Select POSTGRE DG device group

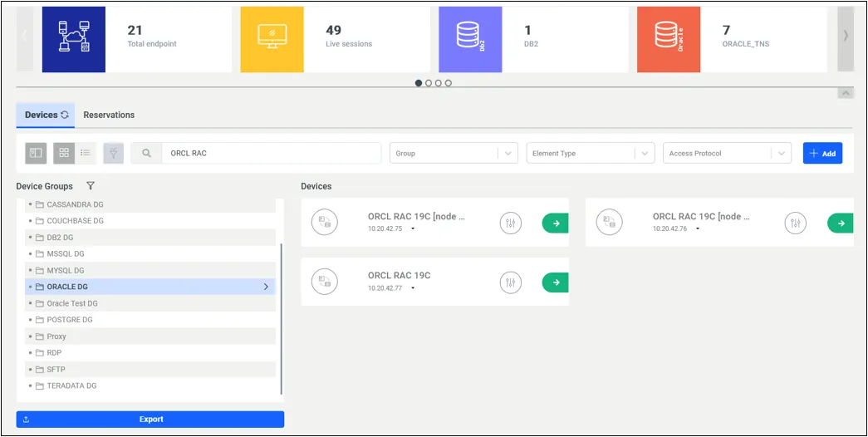pos(150,320)
